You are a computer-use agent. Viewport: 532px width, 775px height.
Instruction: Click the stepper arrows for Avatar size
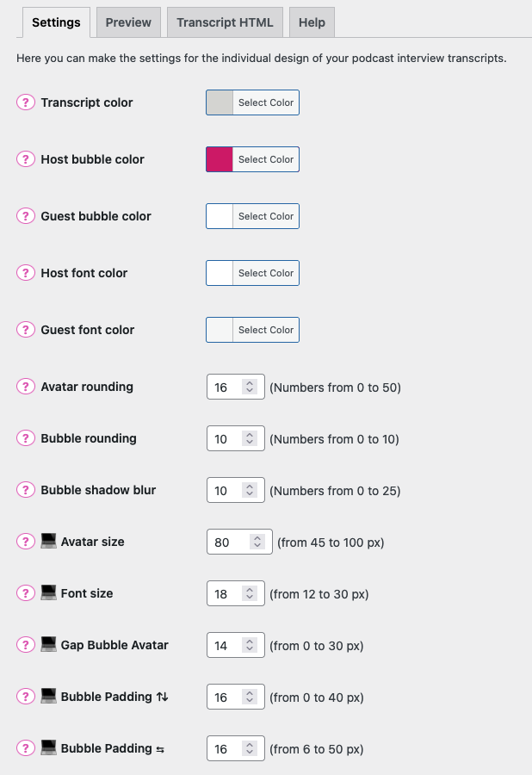257,541
